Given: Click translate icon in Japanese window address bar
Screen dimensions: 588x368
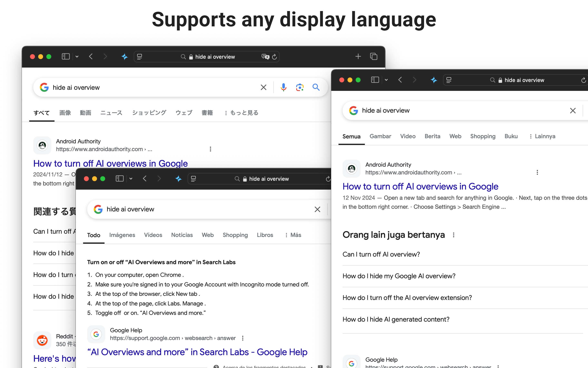Looking at the screenshot, I should [x=265, y=57].
